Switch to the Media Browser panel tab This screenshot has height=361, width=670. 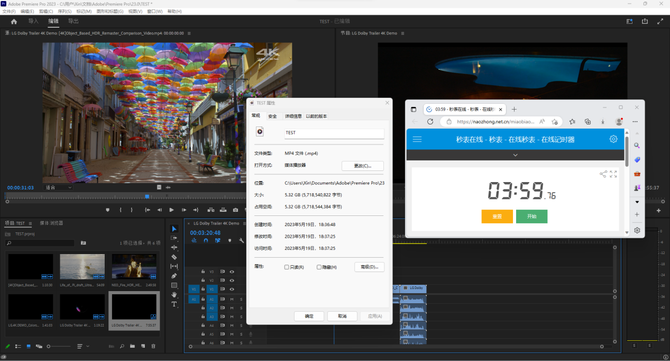(51, 223)
